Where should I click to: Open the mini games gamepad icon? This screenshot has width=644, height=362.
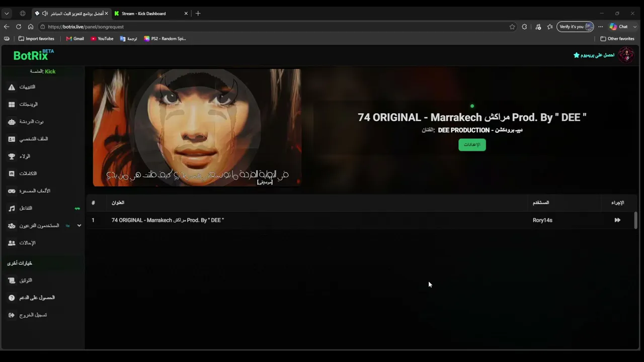point(12,191)
